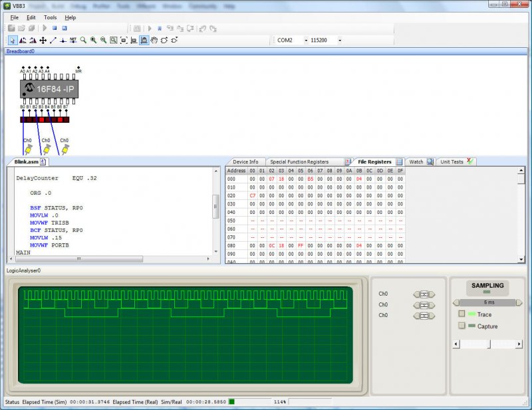Click the red C7 value in row 020
The height and width of the screenshot is (410, 532).
[x=253, y=195]
